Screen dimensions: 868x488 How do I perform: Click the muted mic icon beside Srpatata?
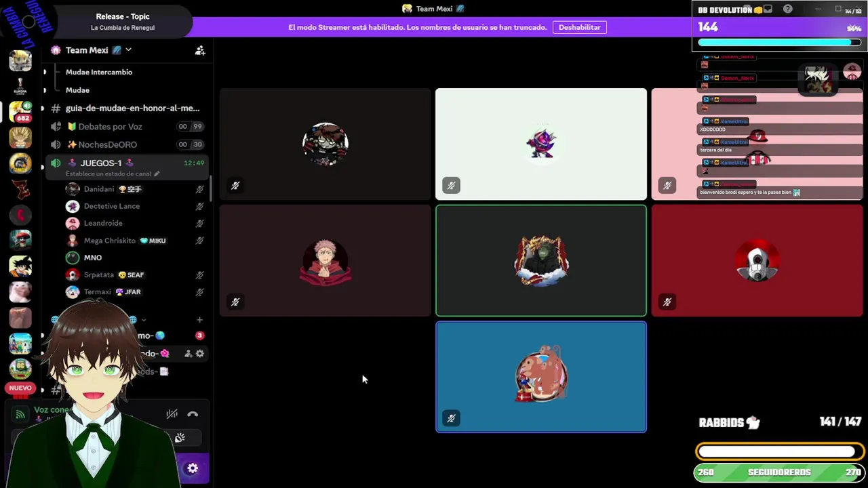point(199,275)
